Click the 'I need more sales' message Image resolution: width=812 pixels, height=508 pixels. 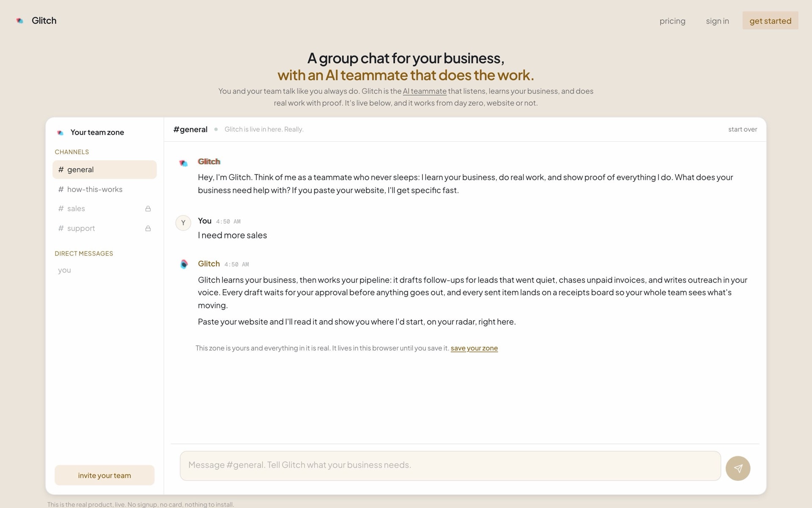click(232, 235)
